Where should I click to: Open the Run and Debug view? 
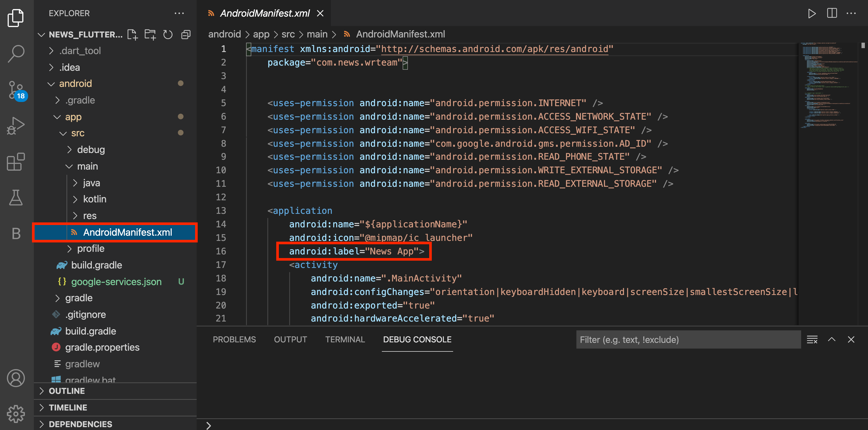coord(16,126)
